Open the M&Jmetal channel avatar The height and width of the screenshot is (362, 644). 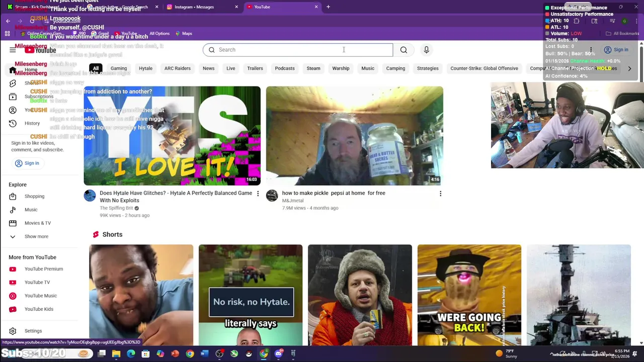tap(272, 196)
